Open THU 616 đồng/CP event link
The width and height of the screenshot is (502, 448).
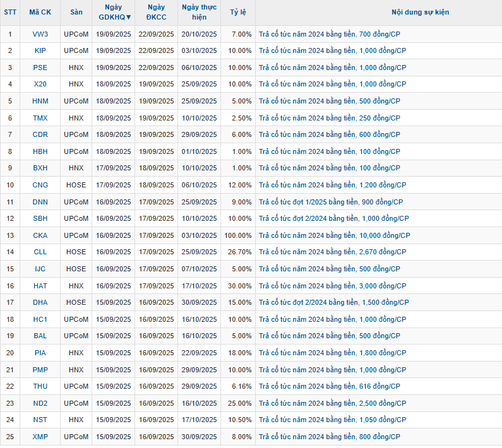point(329,386)
